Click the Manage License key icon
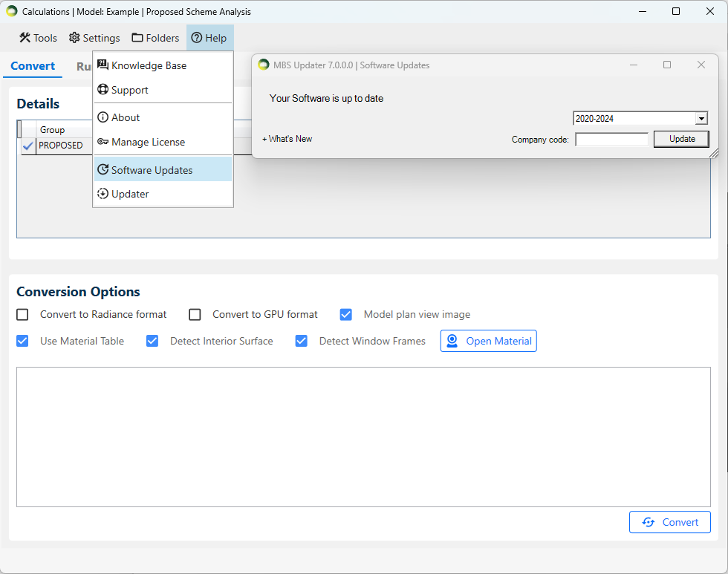 tap(103, 142)
